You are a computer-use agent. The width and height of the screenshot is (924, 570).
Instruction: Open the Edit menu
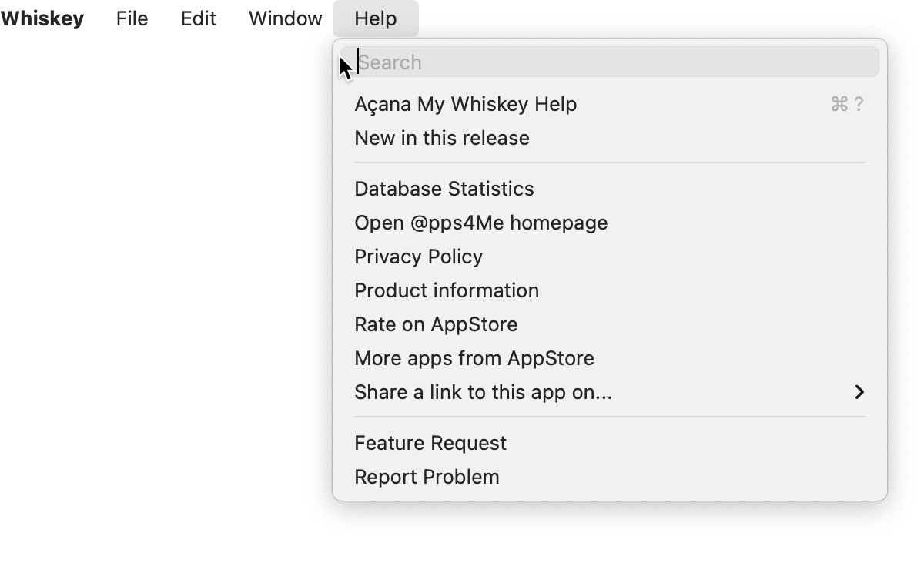199,18
